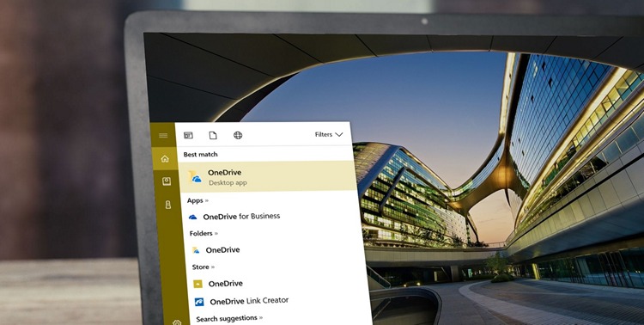Open the hamburger menu in search sidebar
This screenshot has width=644, height=325.
[x=163, y=135]
